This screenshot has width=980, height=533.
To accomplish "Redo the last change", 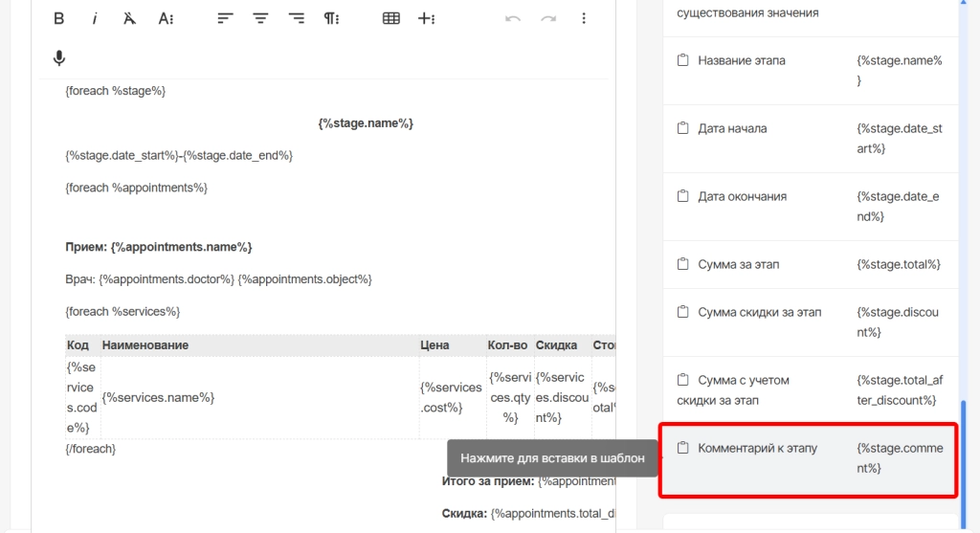I will [548, 18].
